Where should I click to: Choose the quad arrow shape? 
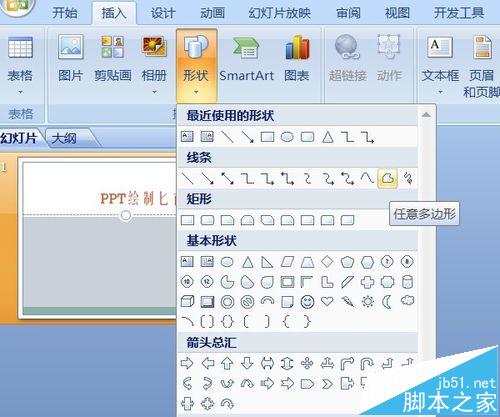[307, 363]
